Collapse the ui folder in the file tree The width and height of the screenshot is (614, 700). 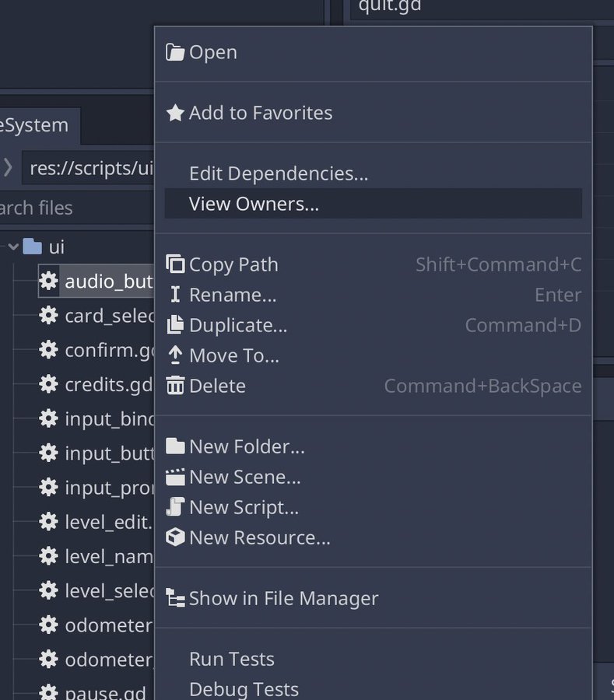(x=13, y=247)
